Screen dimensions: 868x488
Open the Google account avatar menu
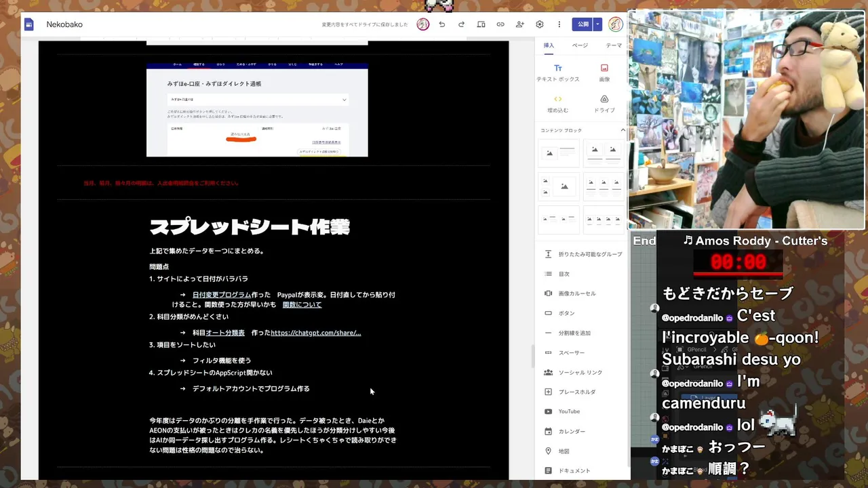pos(616,24)
